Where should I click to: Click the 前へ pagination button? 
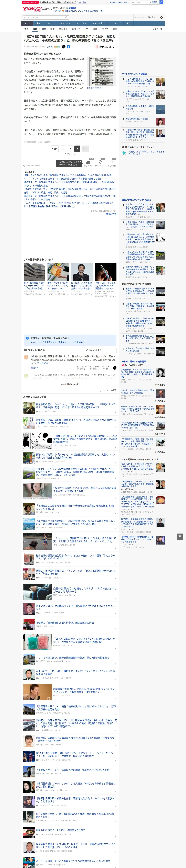[x=55, y=148]
